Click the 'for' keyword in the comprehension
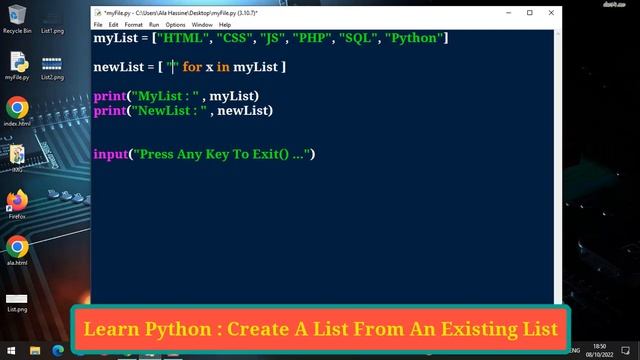The width and height of the screenshot is (640, 360). (x=192, y=67)
